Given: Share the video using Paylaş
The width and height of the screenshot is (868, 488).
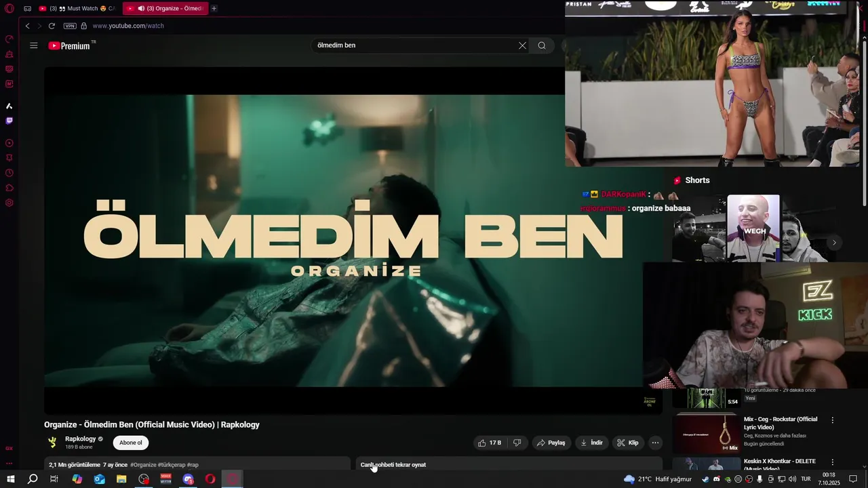Looking at the screenshot, I should tap(551, 443).
